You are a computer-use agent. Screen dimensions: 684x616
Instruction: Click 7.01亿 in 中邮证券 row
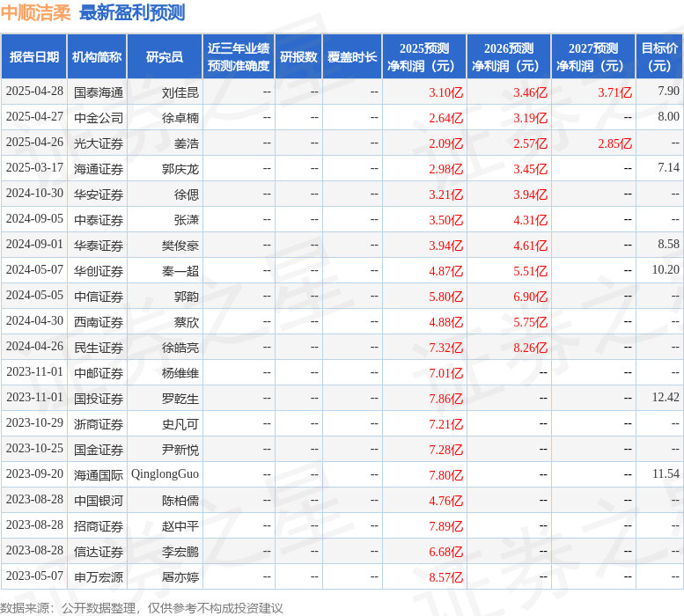[445, 373]
